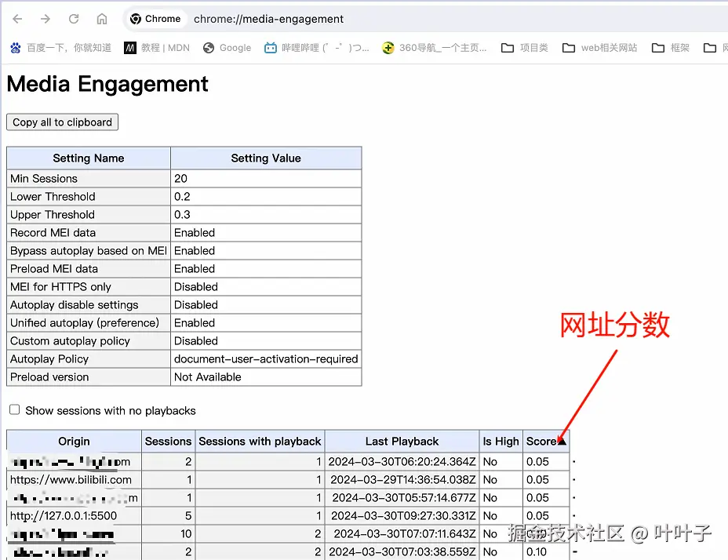Reload the page with the refresh icon
The width and height of the screenshot is (728, 560).
74,19
